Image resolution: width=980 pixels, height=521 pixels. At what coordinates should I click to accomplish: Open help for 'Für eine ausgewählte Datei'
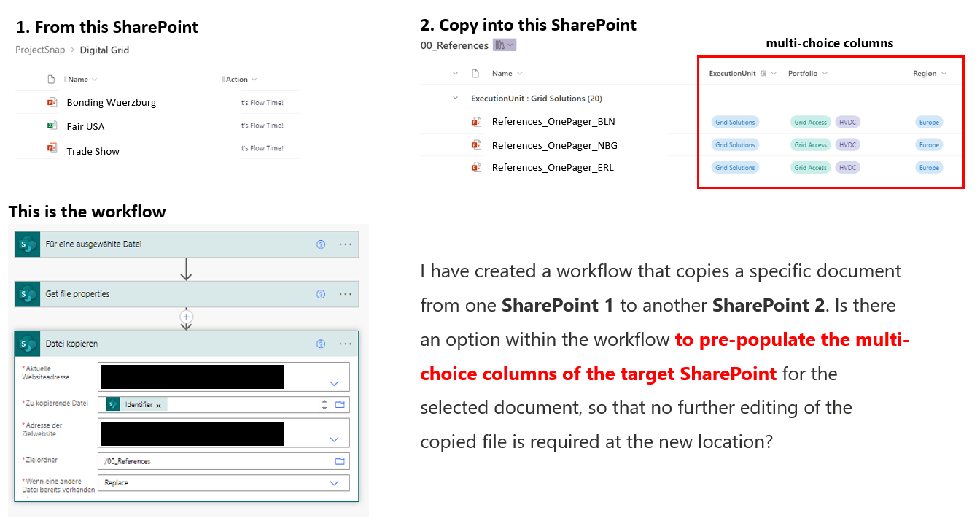click(321, 244)
